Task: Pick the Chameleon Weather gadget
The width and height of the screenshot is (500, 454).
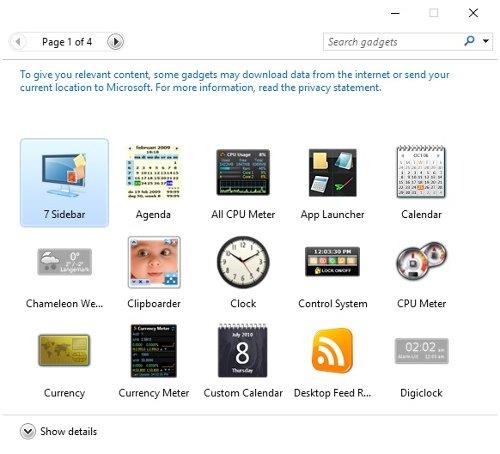Action: pos(64,262)
